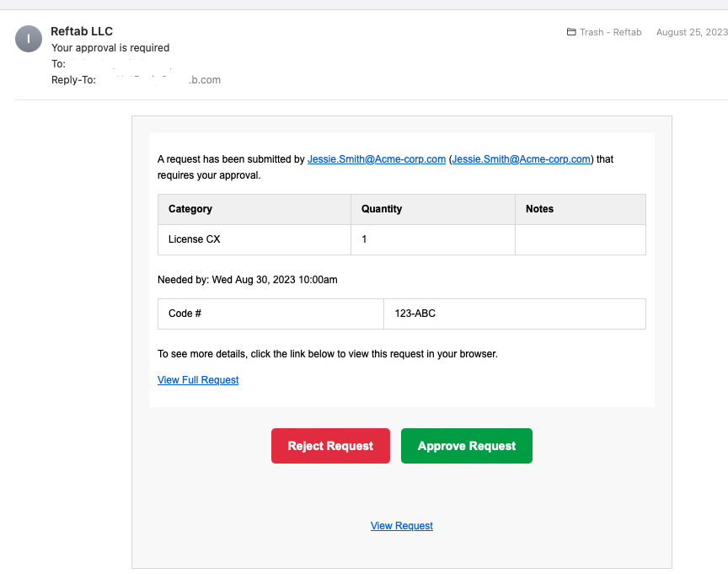Select the subject line 'Your approval is required'
The image size is (728, 574).
(110, 48)
